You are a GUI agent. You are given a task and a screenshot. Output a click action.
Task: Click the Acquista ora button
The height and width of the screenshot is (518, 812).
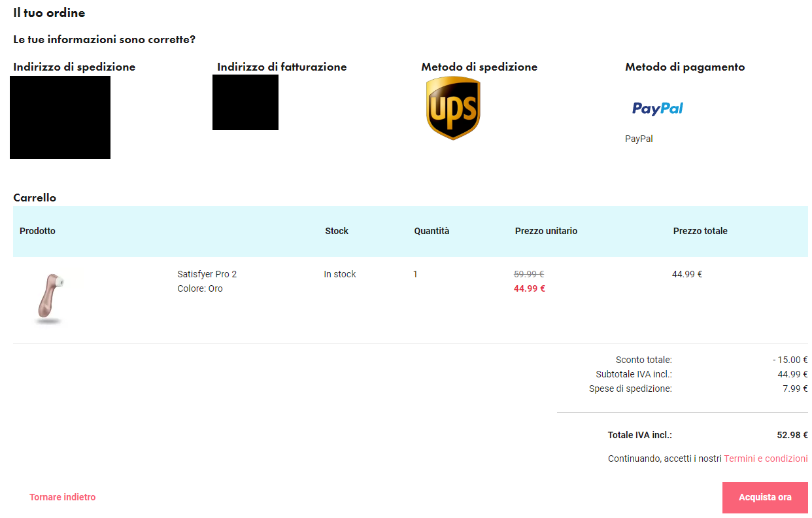[x=765, y=498]
